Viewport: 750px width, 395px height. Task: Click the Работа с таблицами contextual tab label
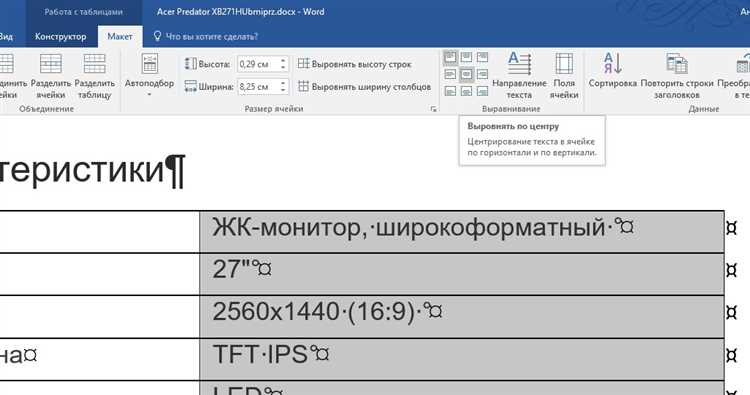(x=84, y=12)
